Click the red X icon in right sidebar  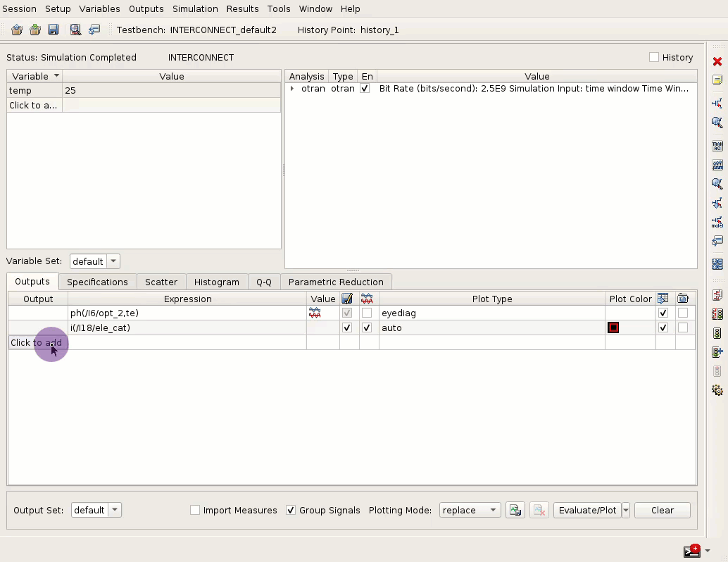(717, 61)
